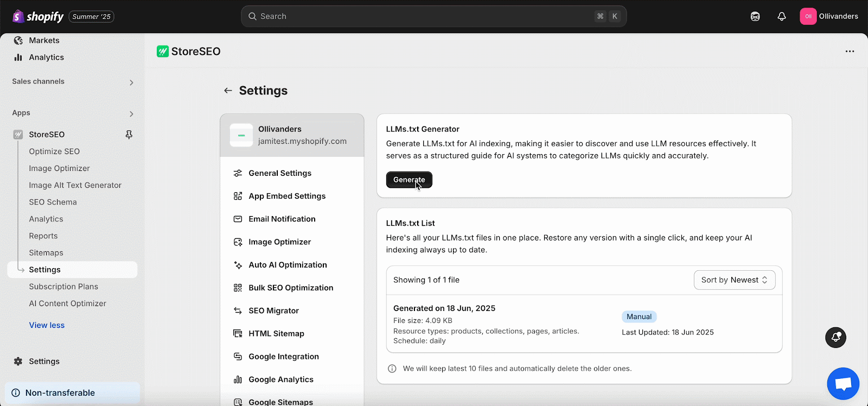Click the Bulk SEO Optimization icon
This screenshot has height=406, width=868.
click(x=238, y=288)
